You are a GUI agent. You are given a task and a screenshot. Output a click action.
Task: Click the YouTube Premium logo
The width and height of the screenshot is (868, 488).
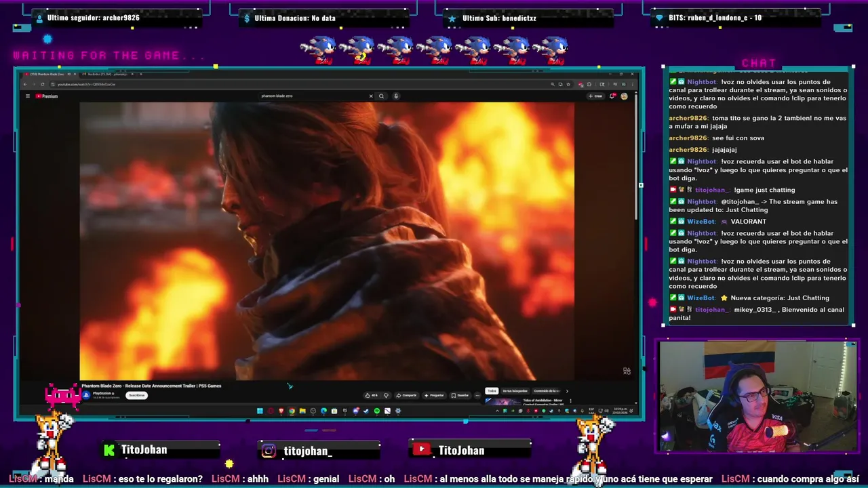tap(47, 96)
